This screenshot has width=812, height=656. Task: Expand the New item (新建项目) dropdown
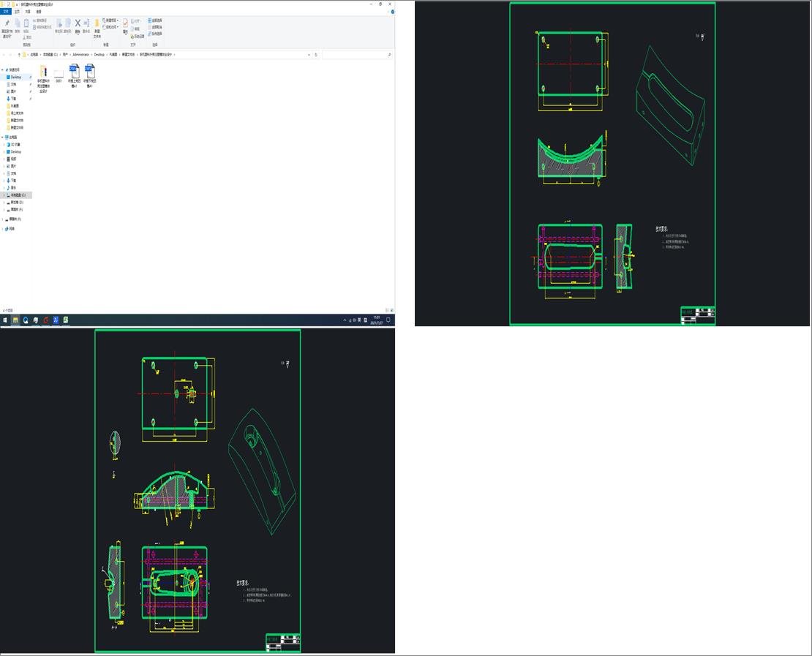pos(111,20)
